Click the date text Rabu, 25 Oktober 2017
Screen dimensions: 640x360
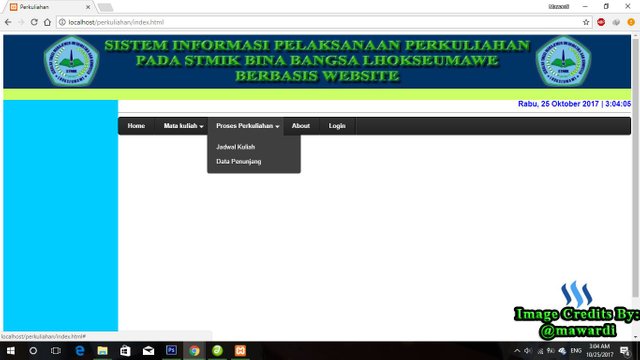pos(558,104)
